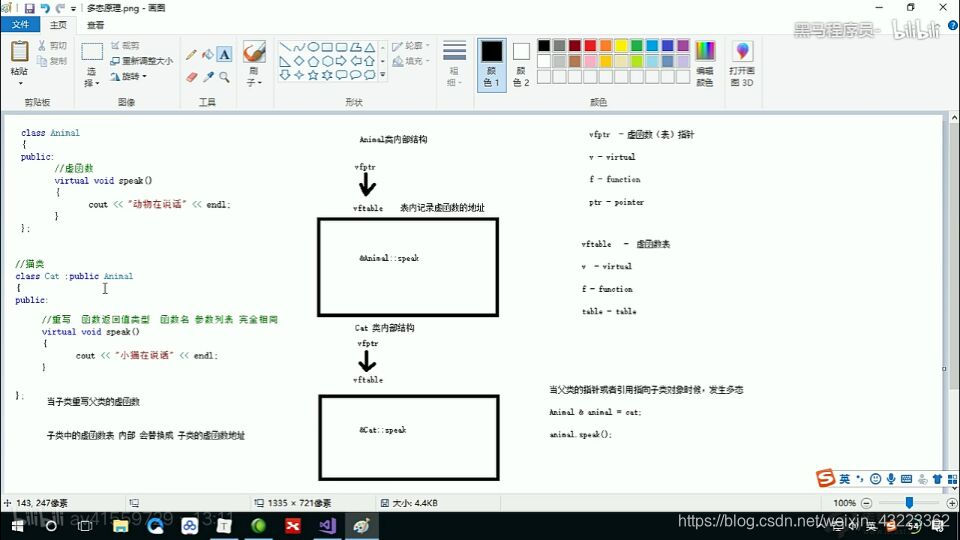Image resolution: width=960 pixels, height=540 pixels.
Task: Click the "100%" zoom level text
Action: 844,503
